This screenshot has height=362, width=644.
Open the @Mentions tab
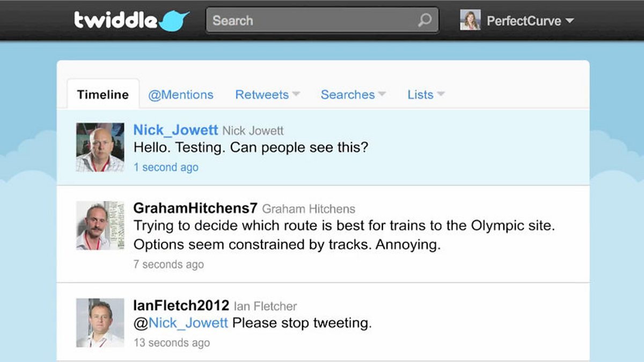tap(181, 95)
